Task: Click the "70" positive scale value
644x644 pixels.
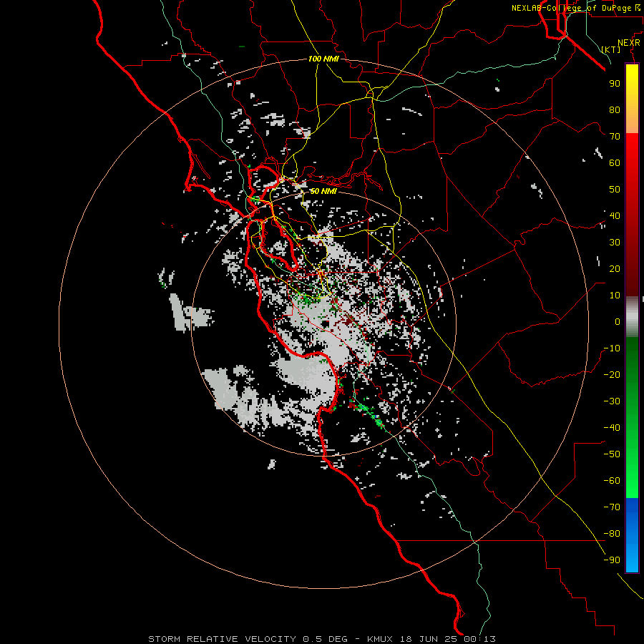Action: pos(615,137)
